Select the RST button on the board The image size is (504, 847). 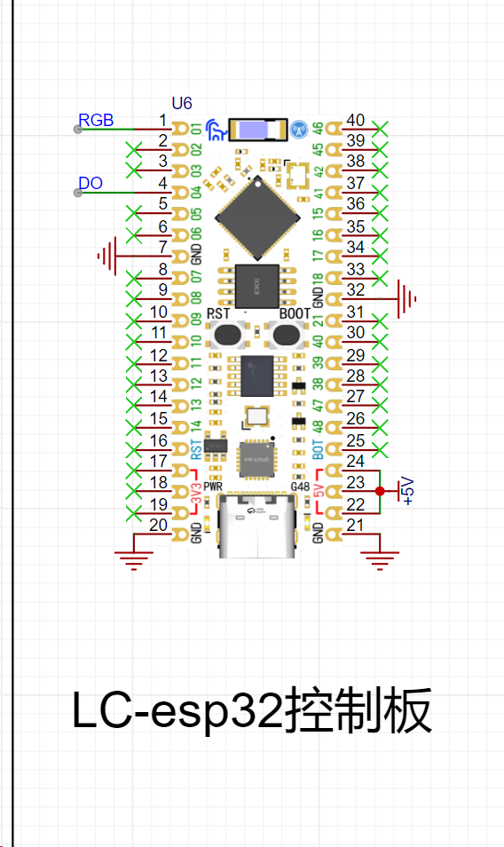[x=227, y=335]
